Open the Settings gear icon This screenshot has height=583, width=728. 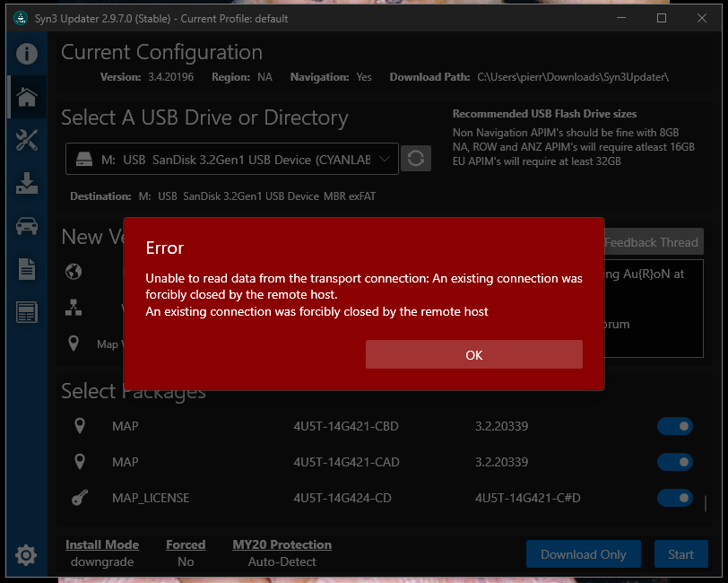point(26,554)
